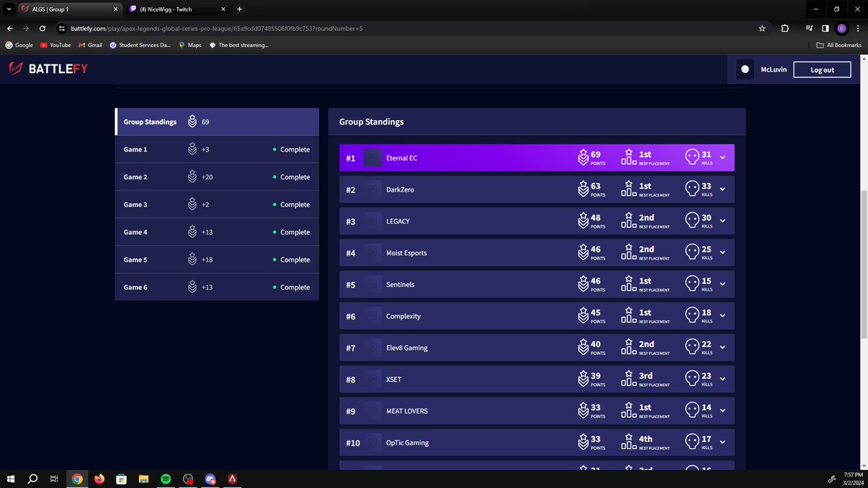The image size is (868, 488).
Task: Open the Chrome side panel
Action: 825,28
